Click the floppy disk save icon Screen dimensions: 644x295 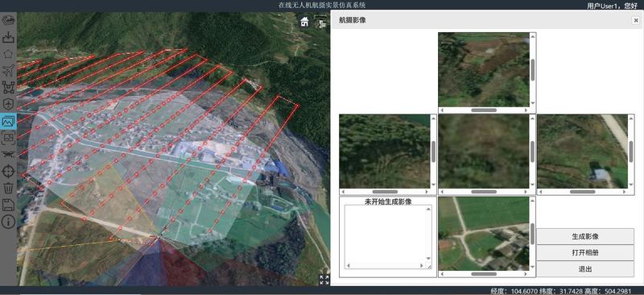click(x=8, y=205)
